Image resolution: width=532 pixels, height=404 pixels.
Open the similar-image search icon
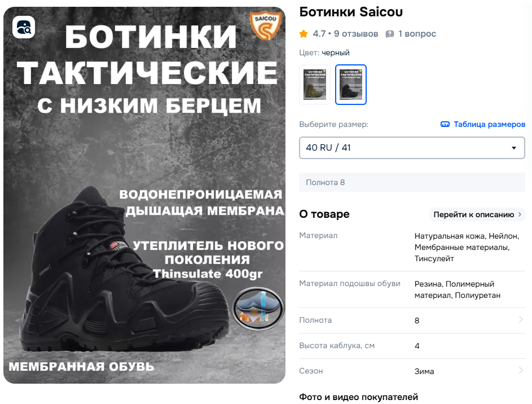click(24, 27)
